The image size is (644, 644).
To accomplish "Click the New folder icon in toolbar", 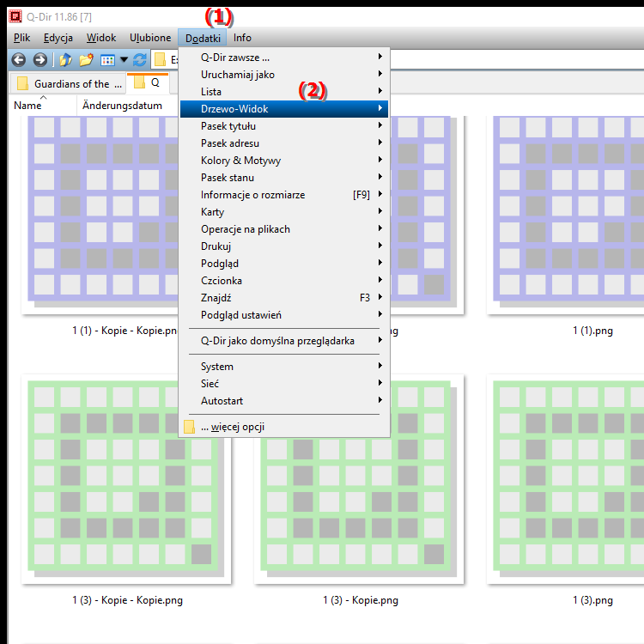I will coord(86,60).
